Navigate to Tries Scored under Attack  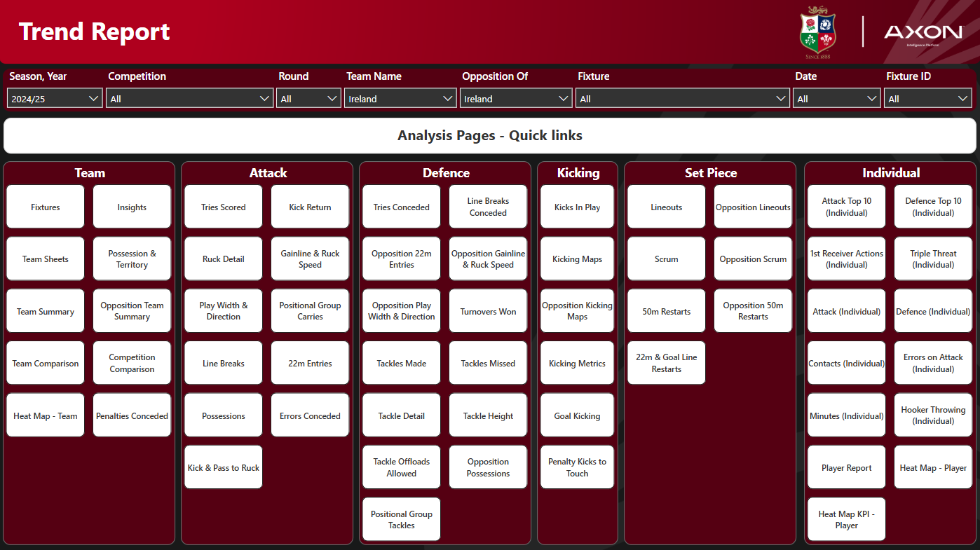(223, 206)
